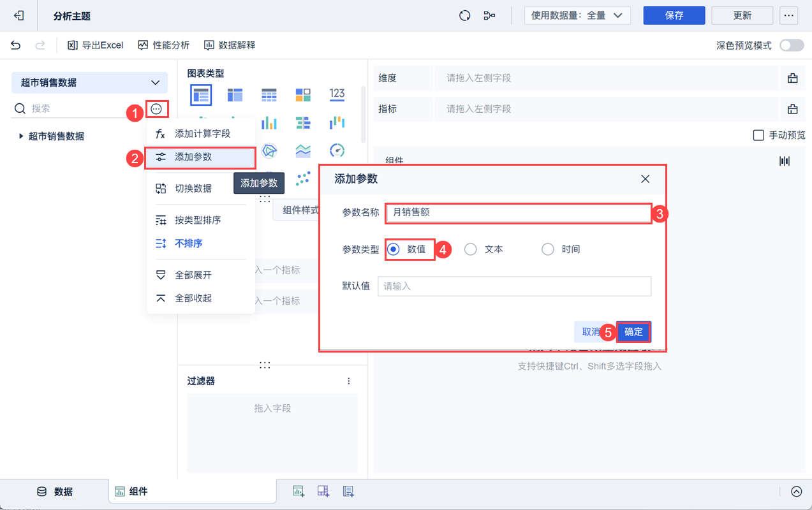Select the bidirectional bar chart type
This screenshot has width=812, height=510.
(303, 122)
